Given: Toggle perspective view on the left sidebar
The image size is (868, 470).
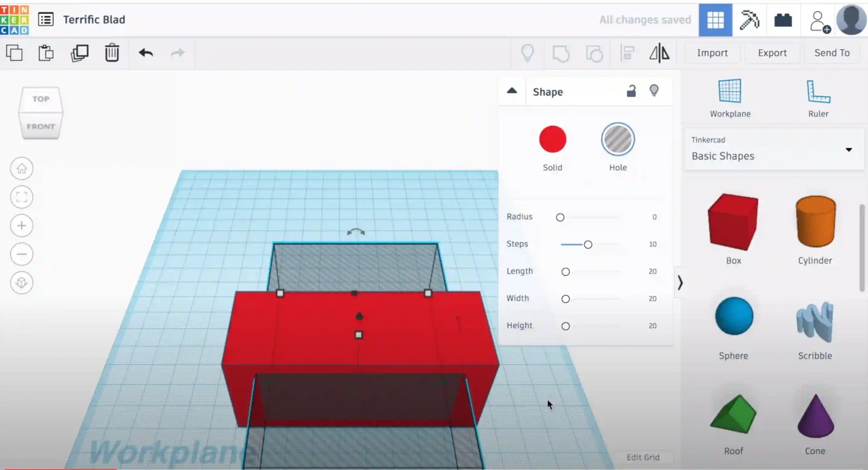Looking at the screenshot, I should pyautogui.click(x=21, y=283).
